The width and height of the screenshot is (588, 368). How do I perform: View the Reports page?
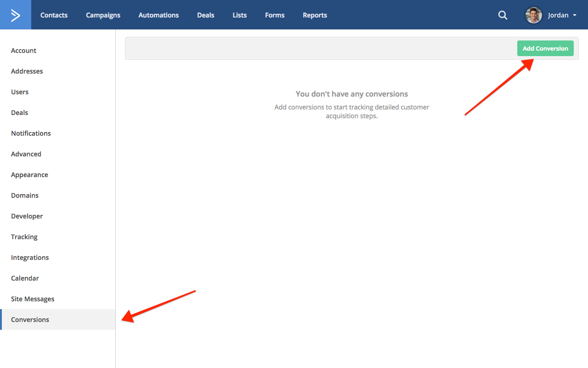315,15
